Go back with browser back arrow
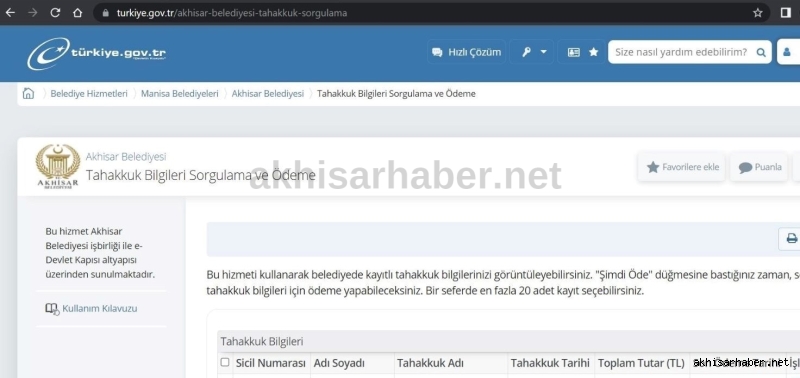The height and width of the screenshot is (378, 800). [x=10, y=13]
